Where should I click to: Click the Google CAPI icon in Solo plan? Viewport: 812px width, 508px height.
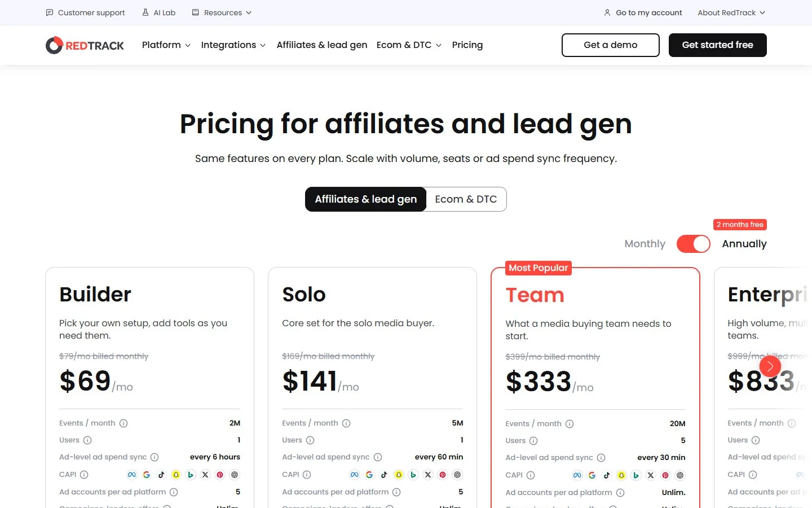click(369, 475)
